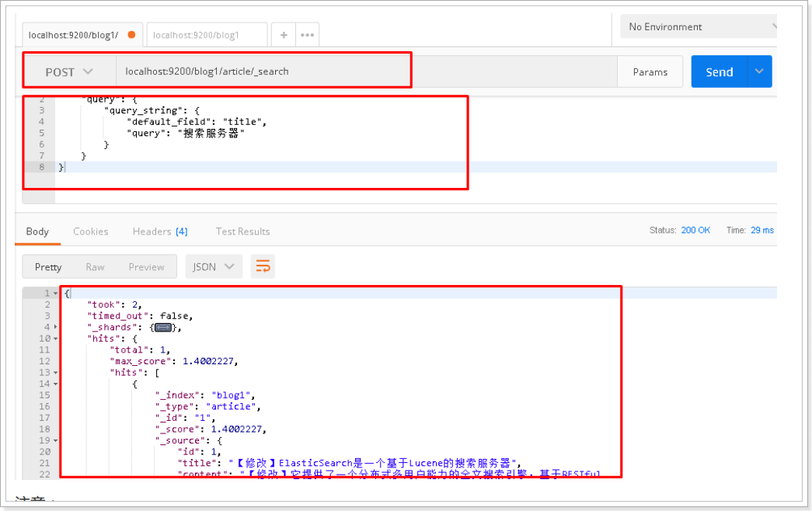
Task: Click the "max_score": 1.4002227 line
Action: (x=173, y=361)
